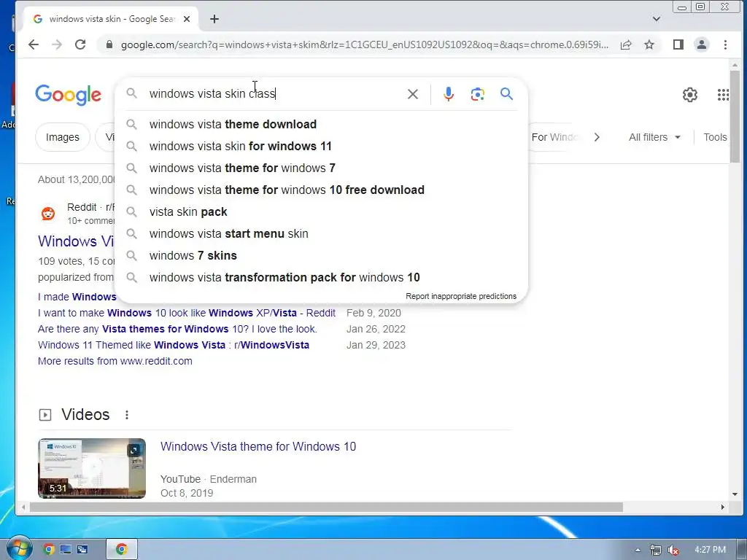Choose suggestion 'windows vista skin for windows 11'
The width and height of the screenshot is (747, 560).
click(322, 146)
